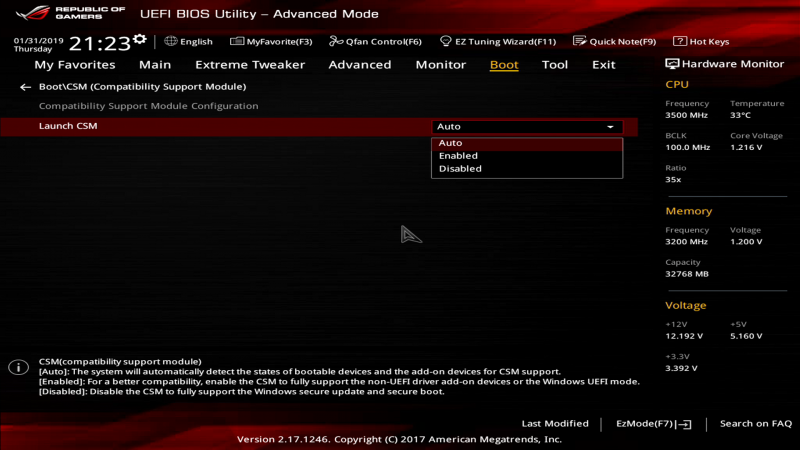Click the EzMode exit arrow icon
This screenshot has width=800, height=450.
[684, 424]
